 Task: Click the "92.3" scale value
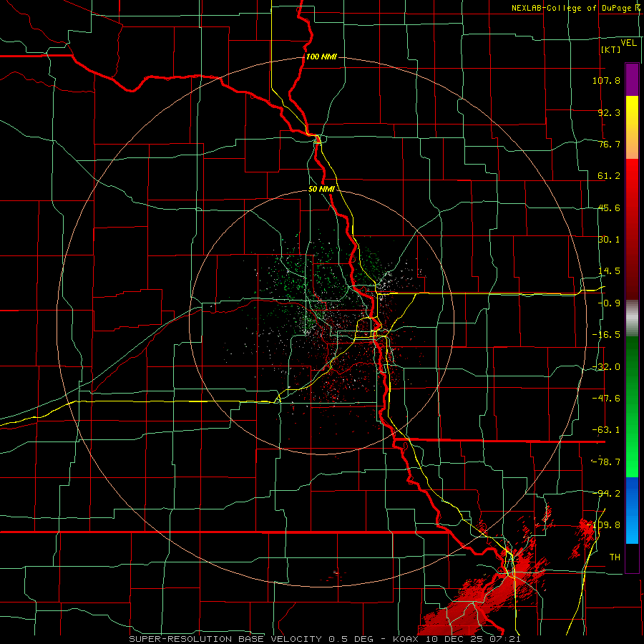pyautogui.click(x=609, y=112)
